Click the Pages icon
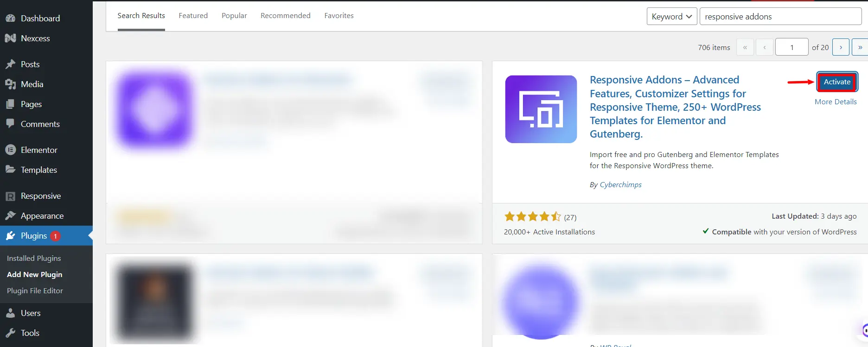868x347 pixels. click(10, 104)
